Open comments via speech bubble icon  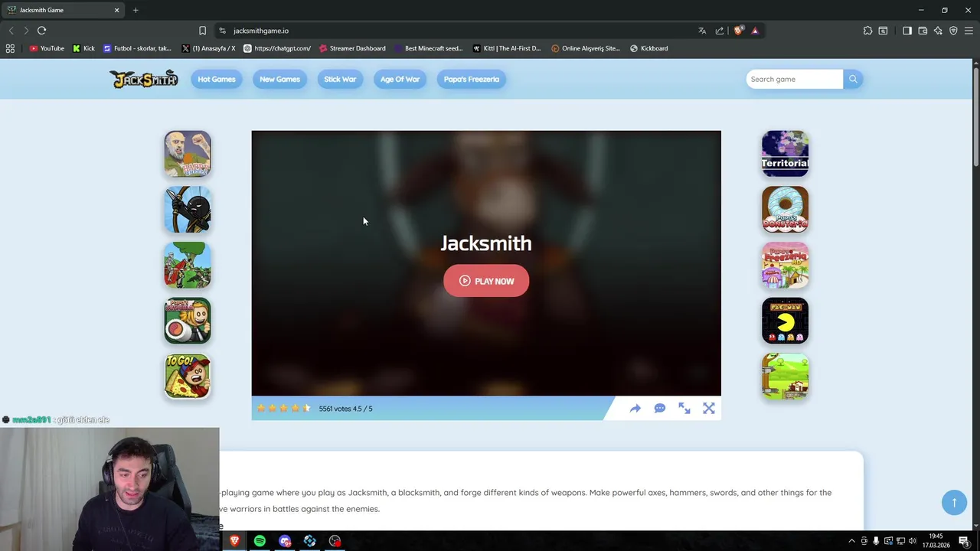click(x=660, y=409)
